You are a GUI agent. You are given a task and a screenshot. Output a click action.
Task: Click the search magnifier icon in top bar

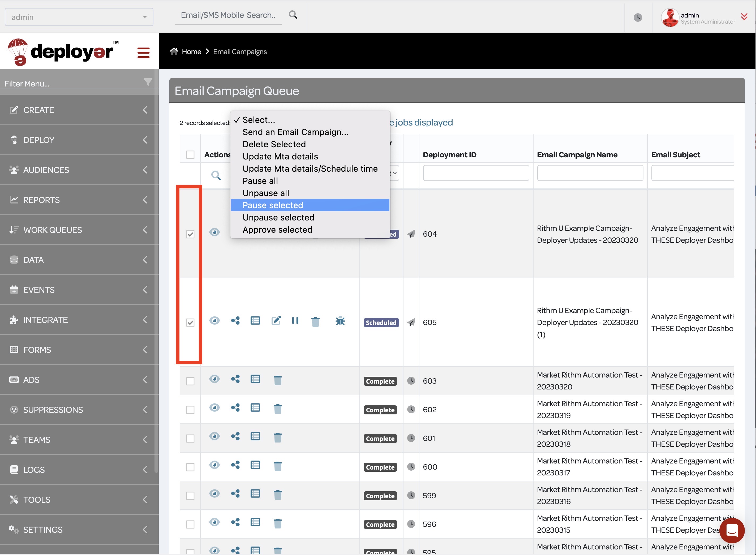(293, 15)
